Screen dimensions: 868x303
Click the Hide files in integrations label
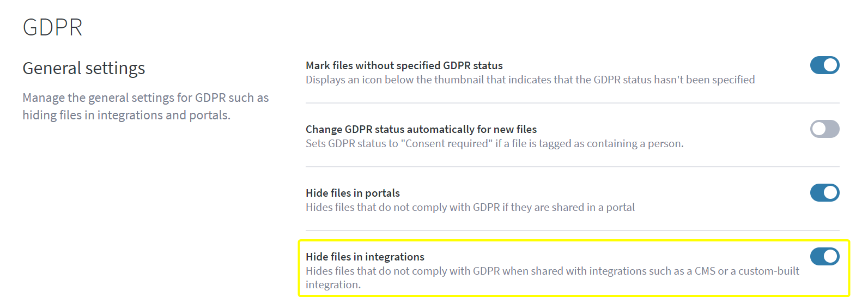click(365, 257)
